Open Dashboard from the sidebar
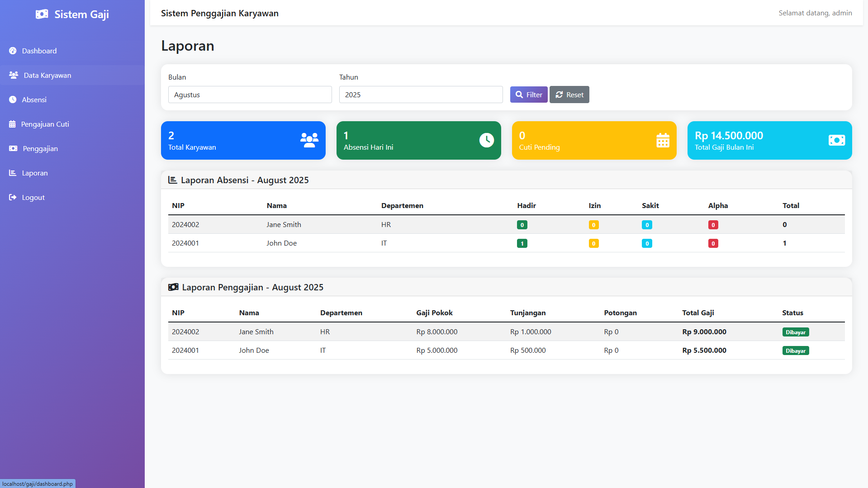Screen dimensions: 868x488 point(39,51)
